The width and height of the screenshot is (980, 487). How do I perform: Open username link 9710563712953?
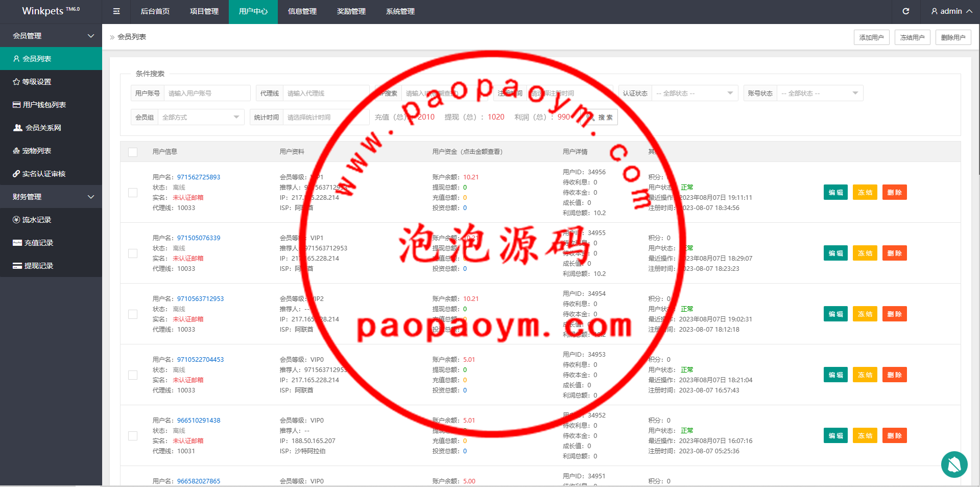coord(200,299)
